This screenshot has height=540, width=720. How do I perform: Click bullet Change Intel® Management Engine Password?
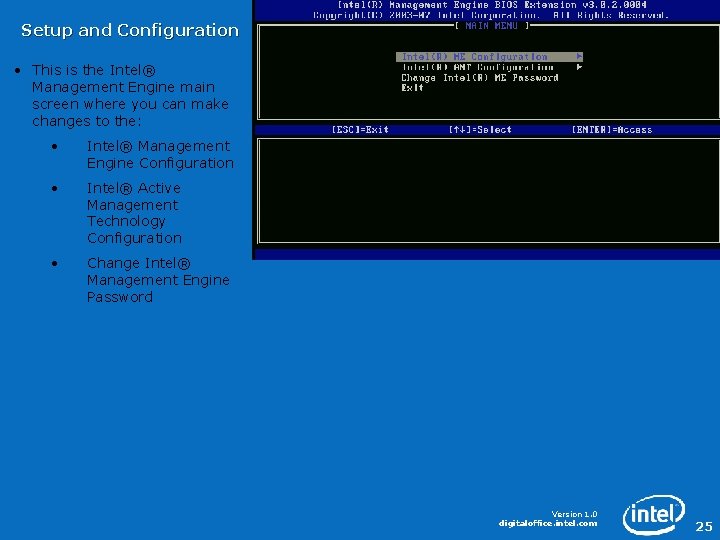pos(158,280)
